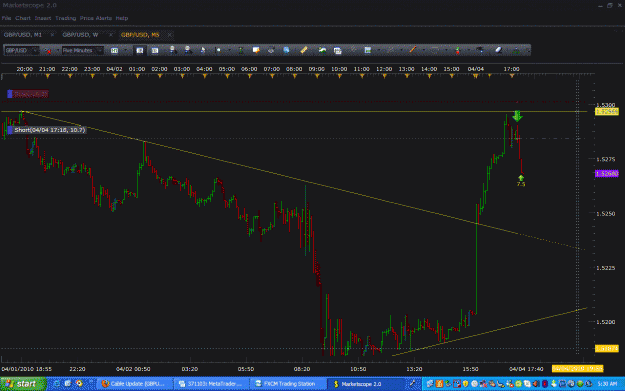The height and width of the screenshot is (391, 625).
Task: Click the calendar/table icon in toolbar
Action: click(338, 51)
